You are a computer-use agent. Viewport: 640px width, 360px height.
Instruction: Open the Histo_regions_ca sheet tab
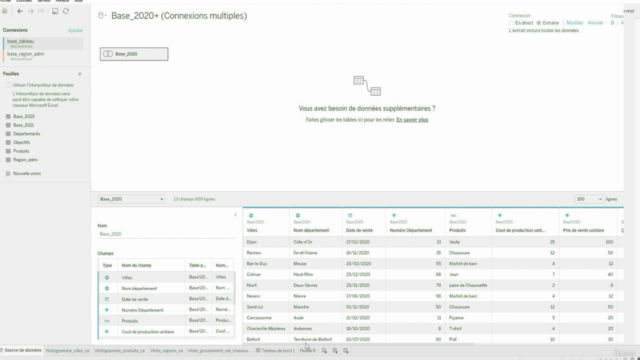[167, 351]
